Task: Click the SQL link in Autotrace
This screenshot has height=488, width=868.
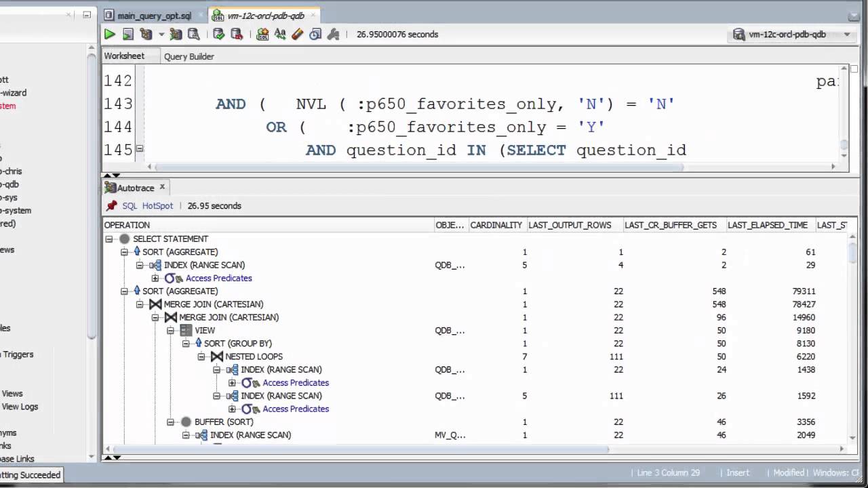Action: pos(129,205)
